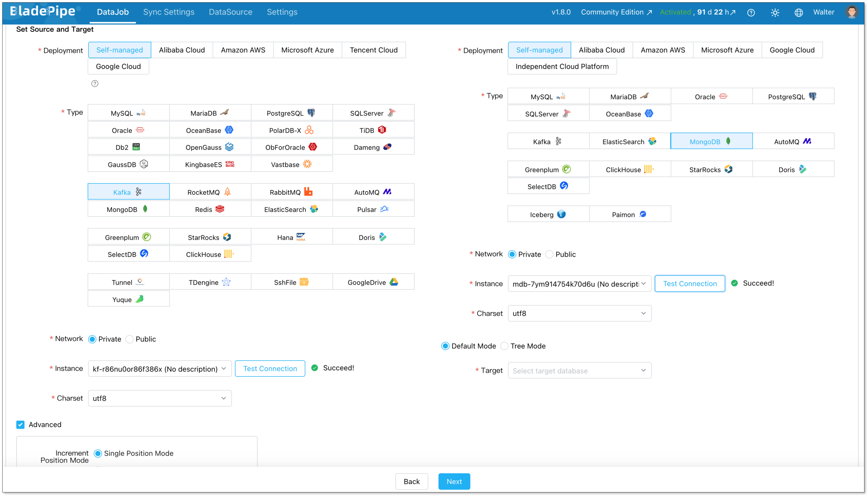Select source Private network radio
This screenshot has width=868, height=496.
(x=92, y=339)
